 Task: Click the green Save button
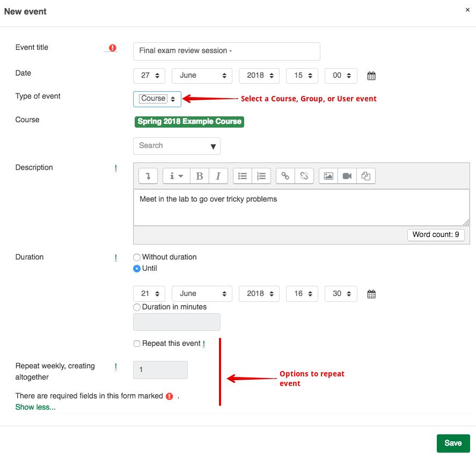(453, 443)
